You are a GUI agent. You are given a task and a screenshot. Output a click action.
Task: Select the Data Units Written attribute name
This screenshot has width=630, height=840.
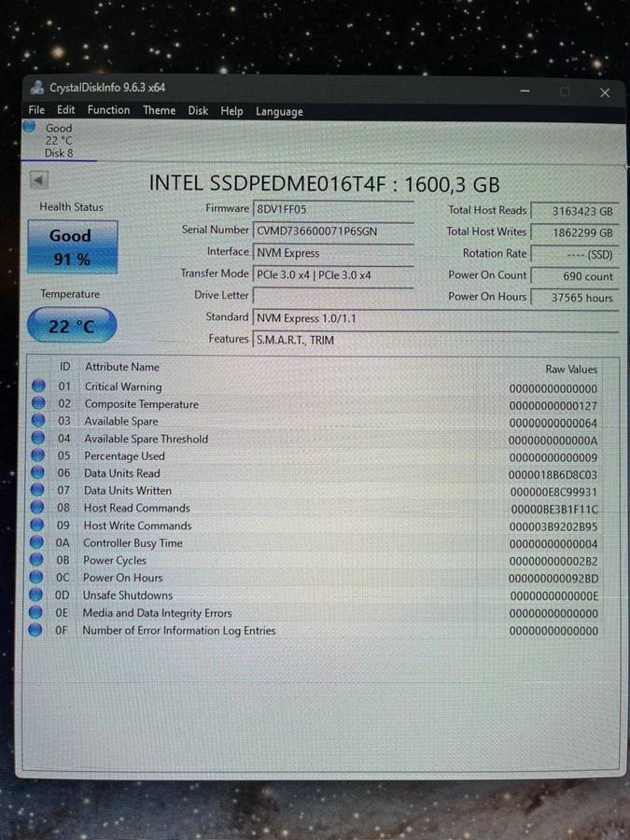click(x=128, y=490)
